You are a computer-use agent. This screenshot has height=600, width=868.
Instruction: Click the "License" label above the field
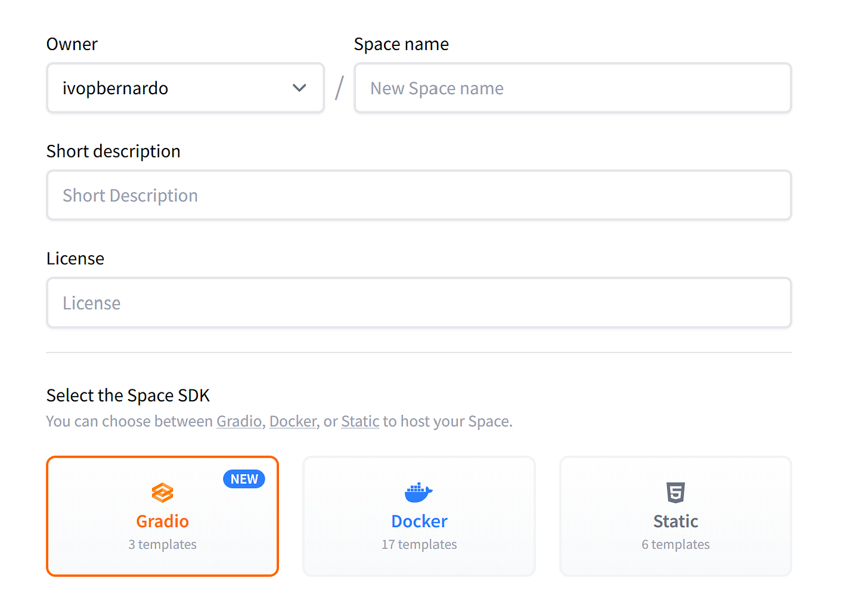75,258
